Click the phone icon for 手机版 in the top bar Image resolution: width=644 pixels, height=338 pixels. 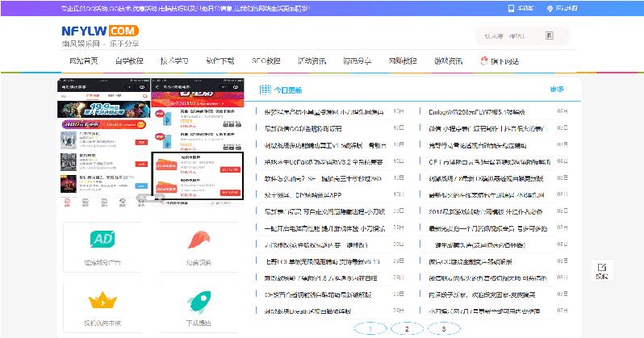(511, 8)
